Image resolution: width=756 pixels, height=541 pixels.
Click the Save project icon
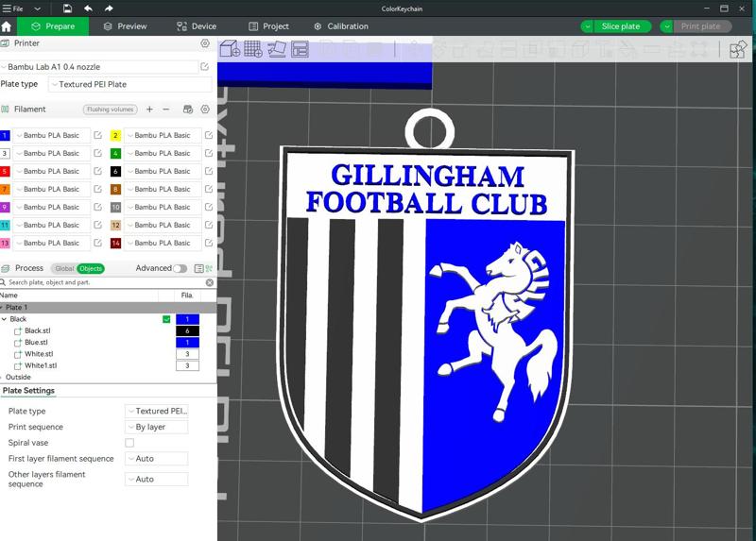coord(67,8)
